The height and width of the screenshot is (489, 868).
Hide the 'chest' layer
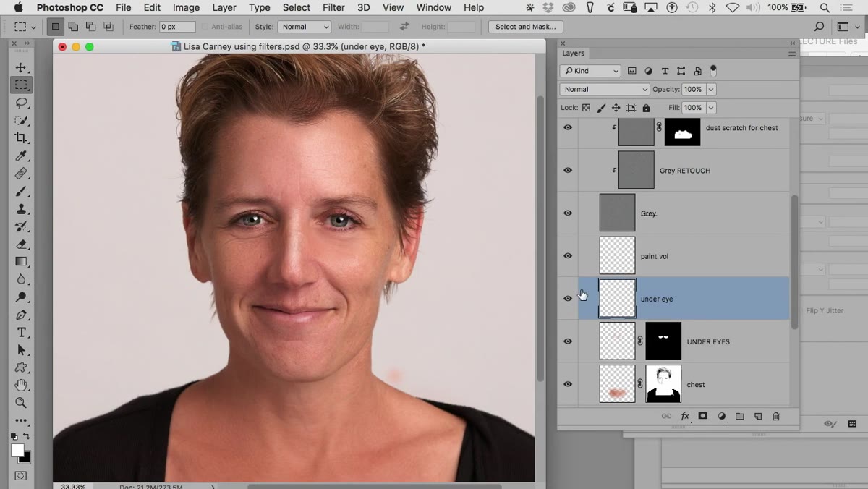[568, 384]
